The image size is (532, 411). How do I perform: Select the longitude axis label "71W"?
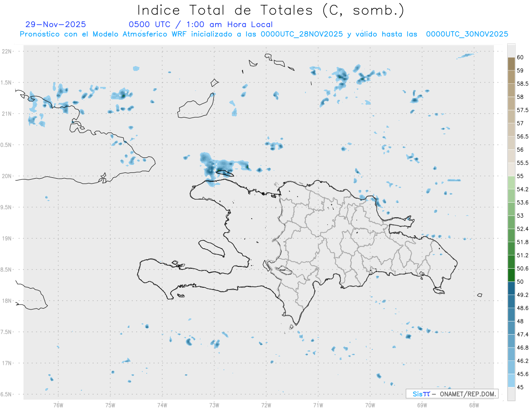(318, 405)
